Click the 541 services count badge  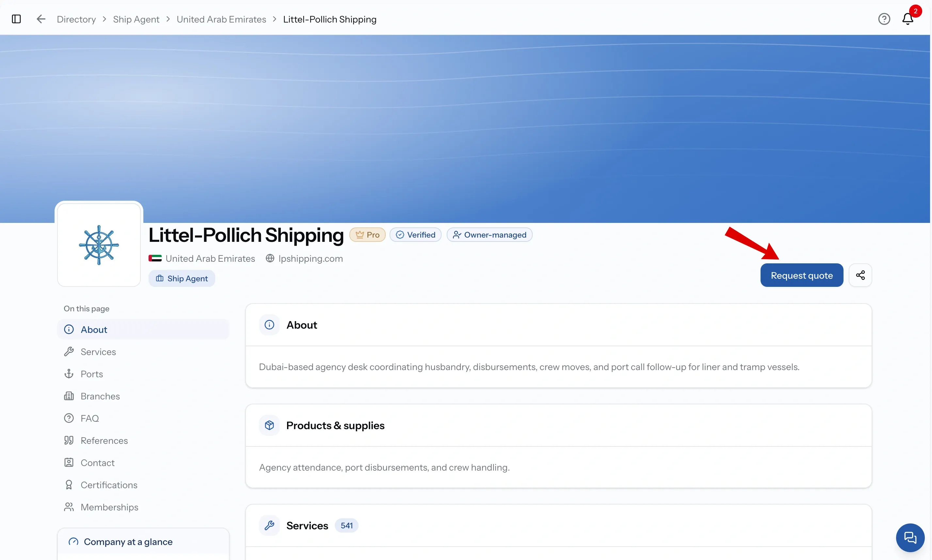coord(346,525)
